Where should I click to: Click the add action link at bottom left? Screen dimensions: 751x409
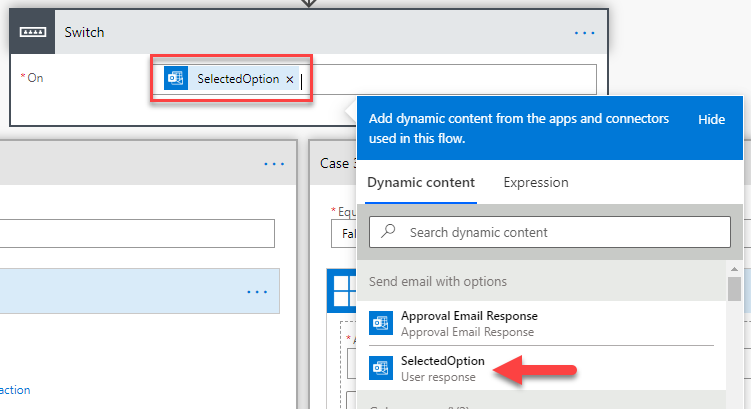point(15,389)
